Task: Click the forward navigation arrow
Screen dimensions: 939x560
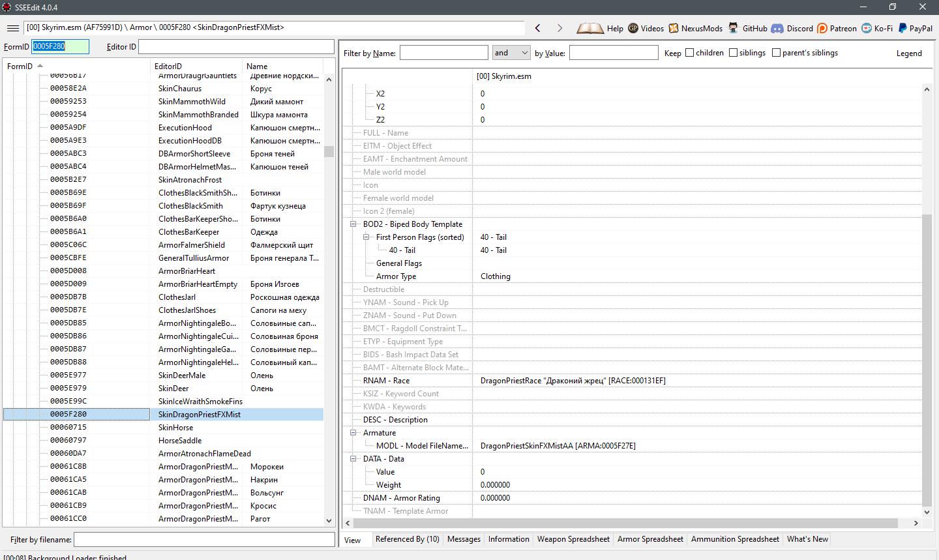Action: click(559, 28)
